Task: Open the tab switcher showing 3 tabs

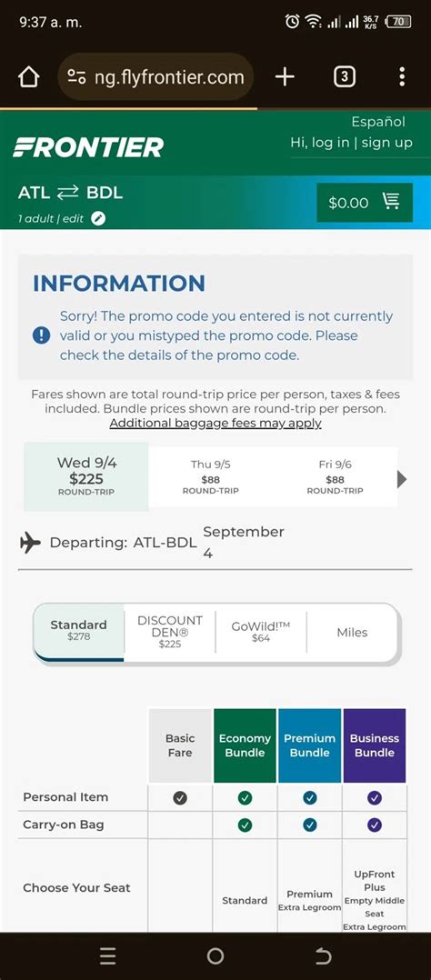Action: (x=344, y=77)
